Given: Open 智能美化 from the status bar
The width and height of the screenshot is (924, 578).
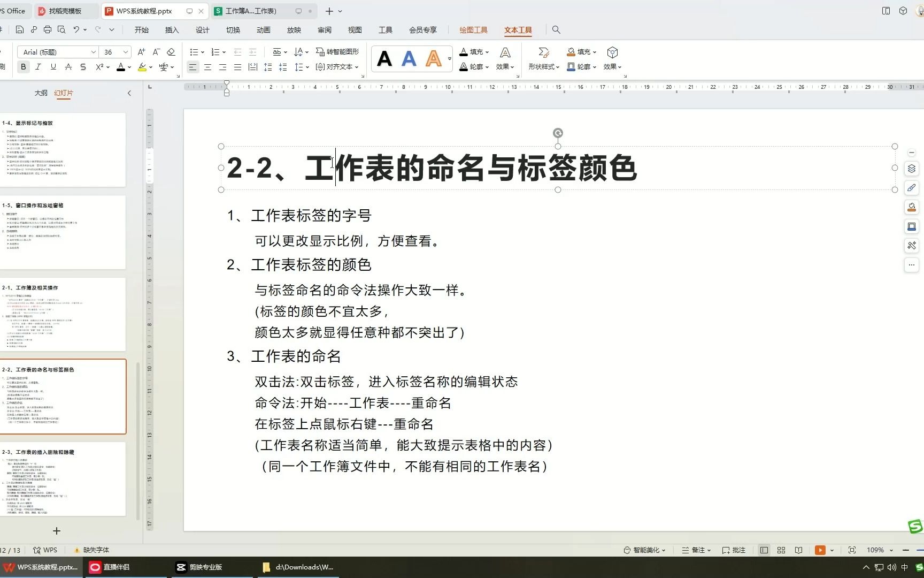Looking at the screenshot, I should pos(644,550).
